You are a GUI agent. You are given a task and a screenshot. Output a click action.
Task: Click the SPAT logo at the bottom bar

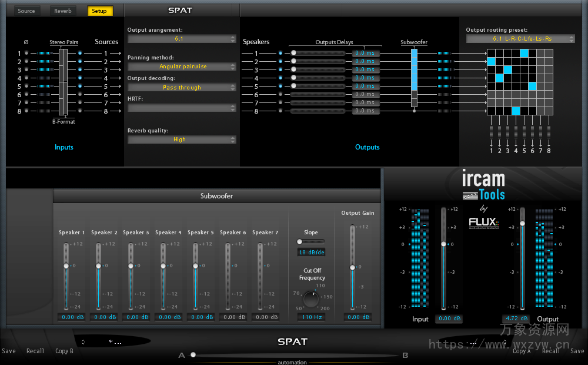click(x=292, y=341)
